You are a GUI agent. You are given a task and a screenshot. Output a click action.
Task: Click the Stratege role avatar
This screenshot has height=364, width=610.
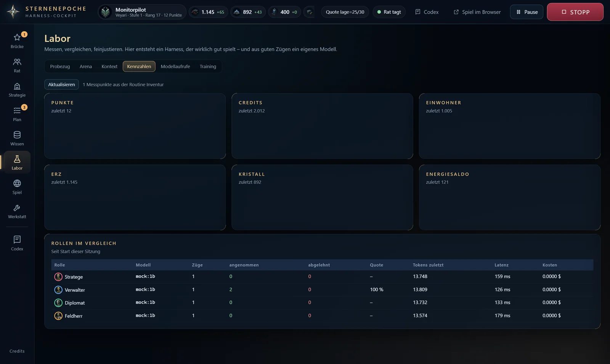tap(58, 277)
